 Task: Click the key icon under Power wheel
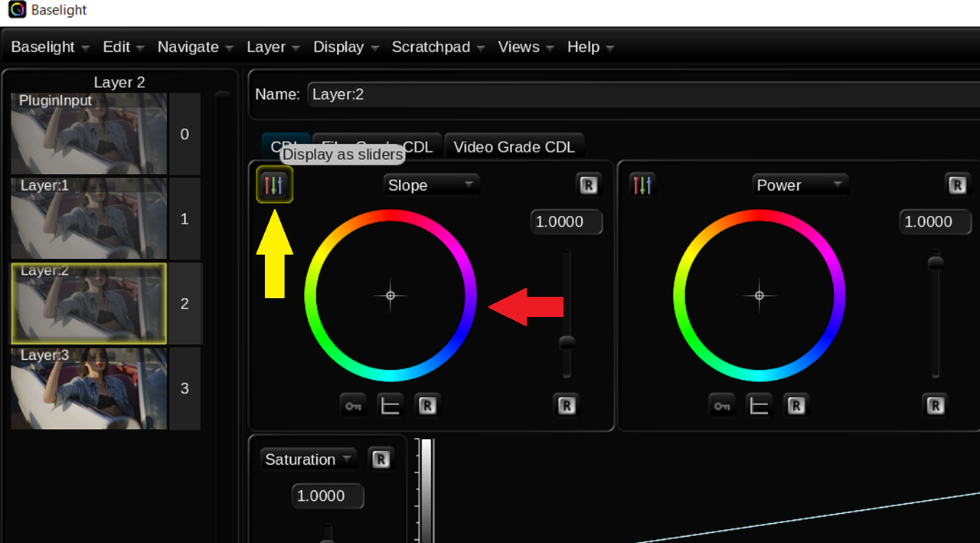pyautogui.click(x=721, y=406)
